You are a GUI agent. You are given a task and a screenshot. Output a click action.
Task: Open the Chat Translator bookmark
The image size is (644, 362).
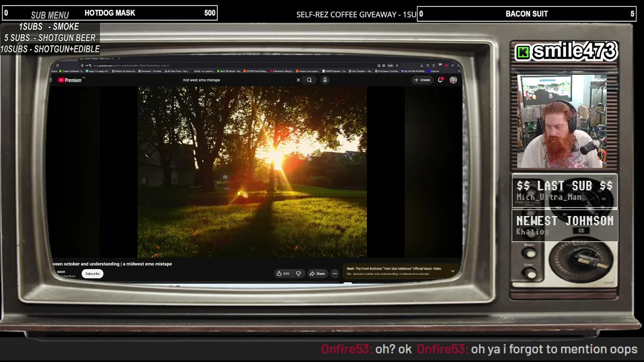coord(360,71)
